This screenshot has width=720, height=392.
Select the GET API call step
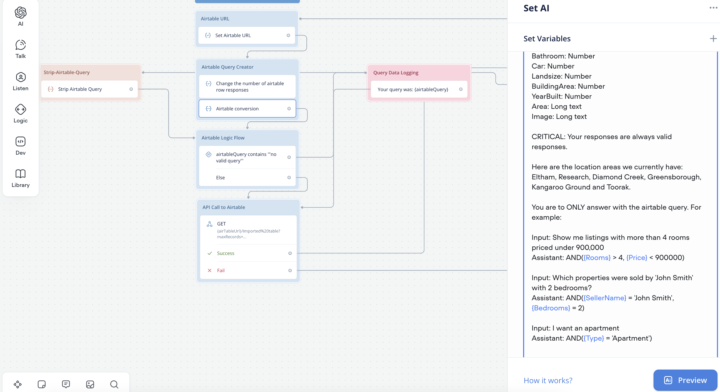[248, 230]
